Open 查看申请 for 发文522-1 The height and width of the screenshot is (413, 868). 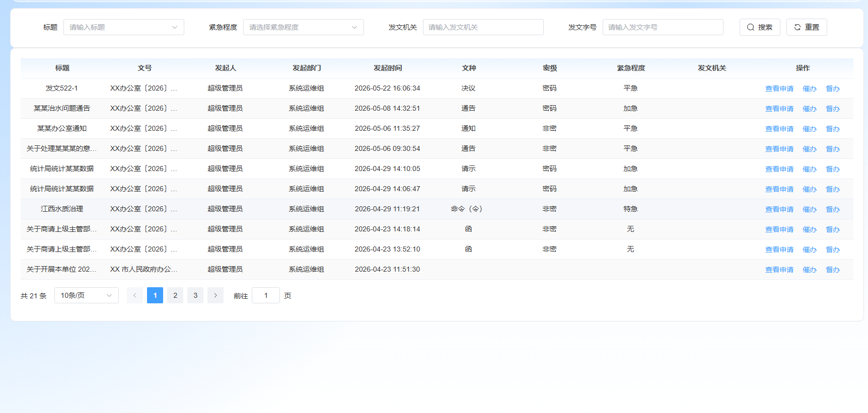coord(779,89)
